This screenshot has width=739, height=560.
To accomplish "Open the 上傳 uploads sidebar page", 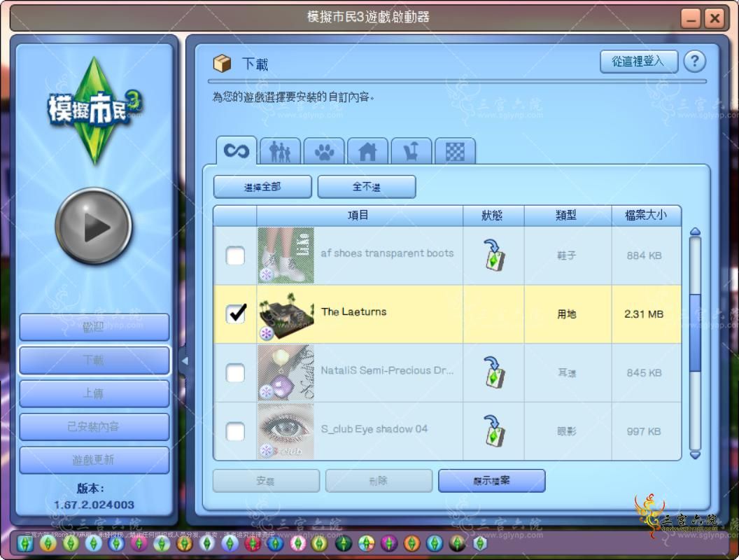I will pyautogui.click(x=94, y=393).
